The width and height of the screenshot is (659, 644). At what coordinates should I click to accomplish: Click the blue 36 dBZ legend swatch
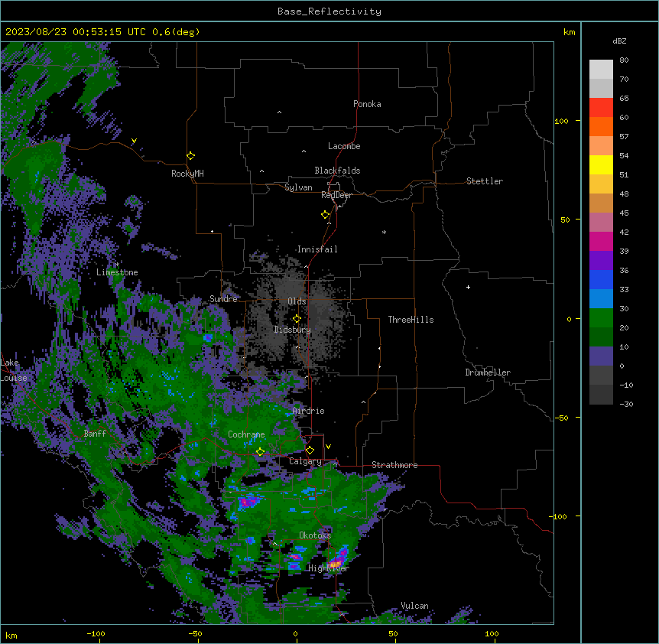[x=601, y=279]
